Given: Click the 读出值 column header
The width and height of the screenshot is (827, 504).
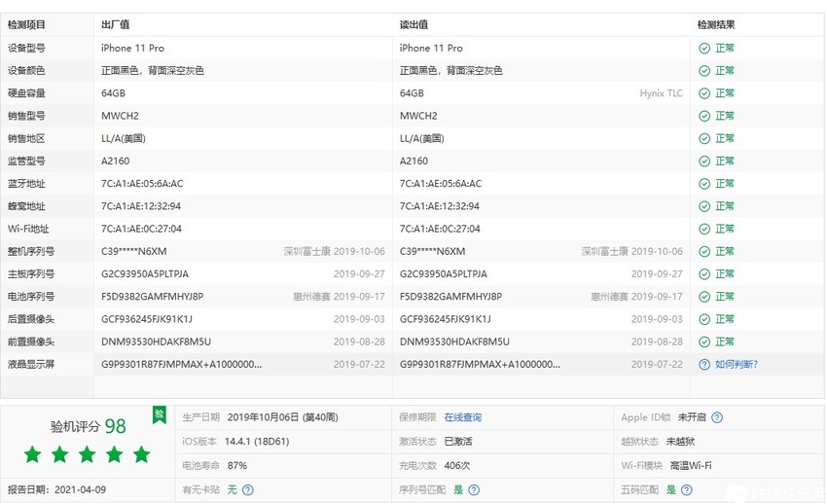Looking at the screenshot, I should (414, 24).
